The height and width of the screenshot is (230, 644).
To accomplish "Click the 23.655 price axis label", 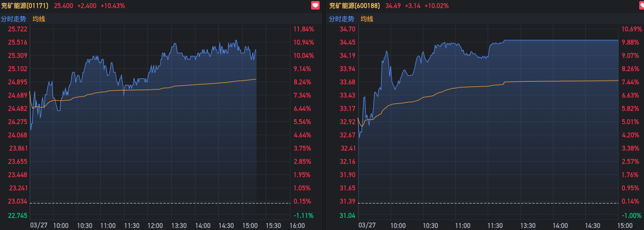I will 18,162.
